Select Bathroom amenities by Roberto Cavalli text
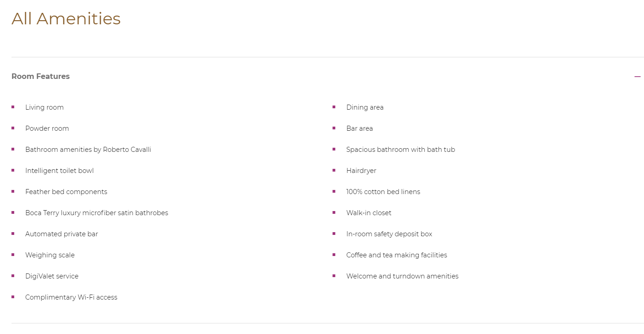The image size is (644, 334). click(88, 150)
